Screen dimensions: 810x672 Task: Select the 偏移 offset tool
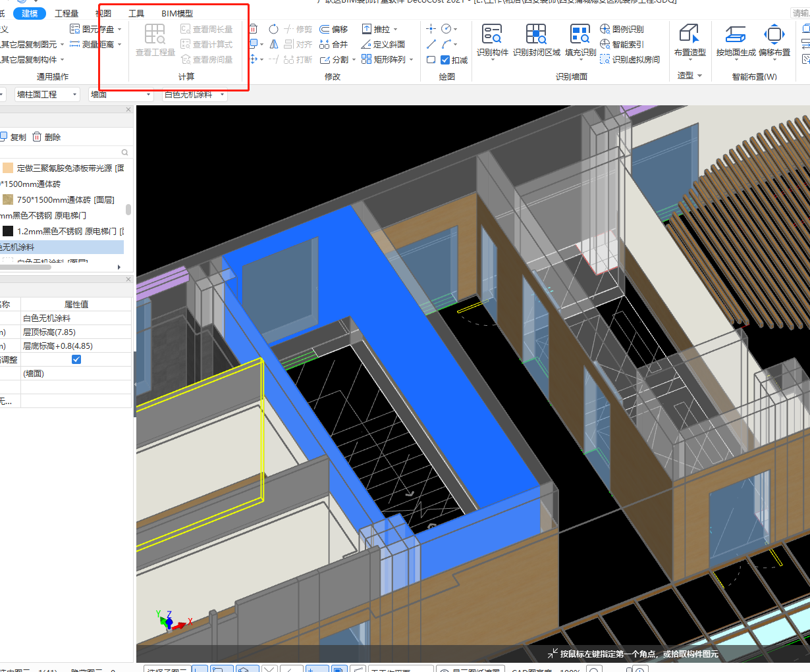(334, 29)
